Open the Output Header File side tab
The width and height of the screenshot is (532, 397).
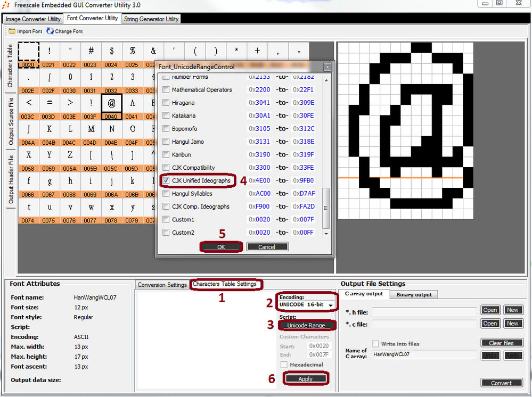click(11, 179)
